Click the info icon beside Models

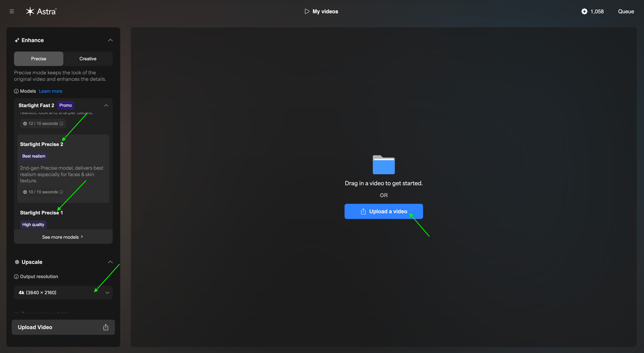tap(16, 91)
